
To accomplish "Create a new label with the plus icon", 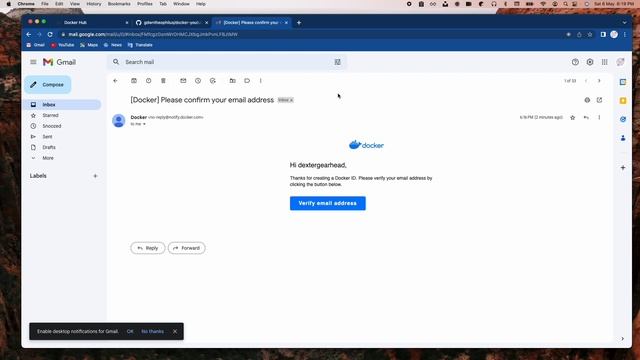I will pyautogui.click(x=95, y=176).
